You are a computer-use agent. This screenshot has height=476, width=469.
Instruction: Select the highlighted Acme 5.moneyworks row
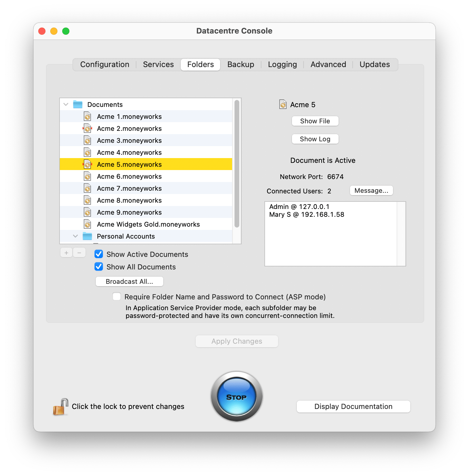coord(146,164)
